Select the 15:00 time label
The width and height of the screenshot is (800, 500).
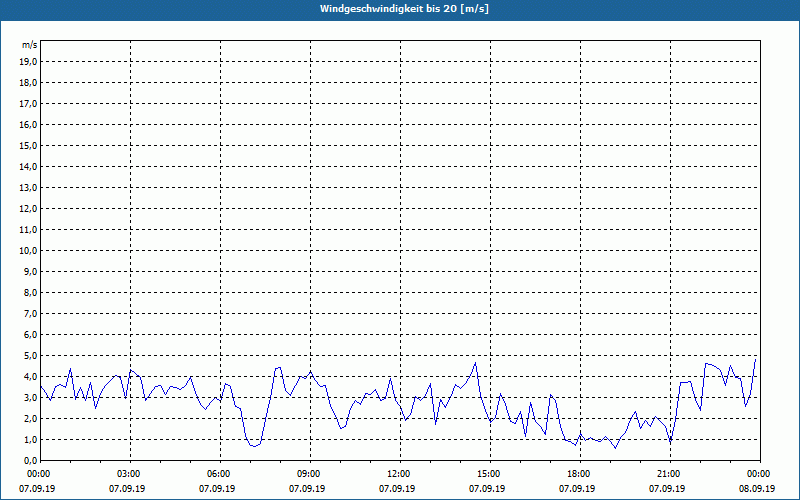[x=489, y=473]
